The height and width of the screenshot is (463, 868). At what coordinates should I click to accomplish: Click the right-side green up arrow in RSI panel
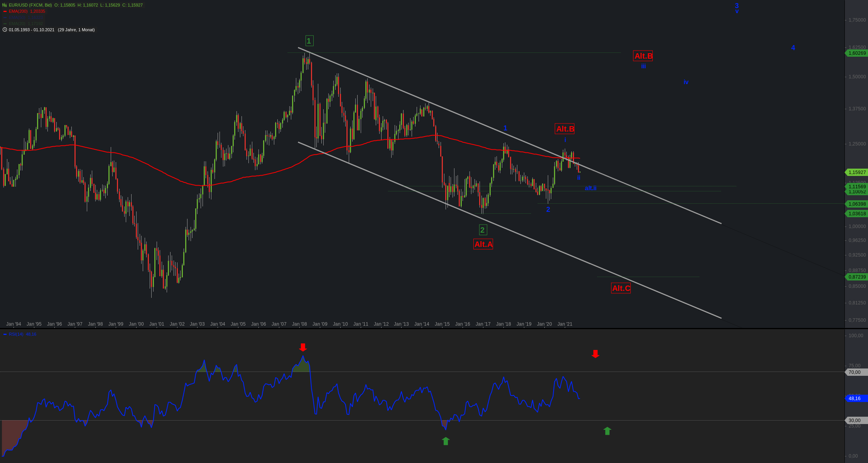tap(607, 431)
